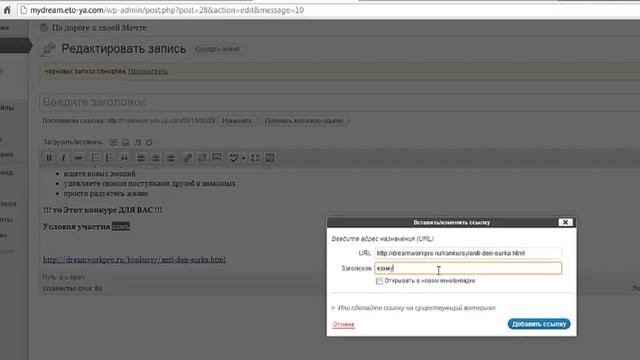Click the 'Условия участия' text in editor
This screenshot has width=640, height=360.
77,227
